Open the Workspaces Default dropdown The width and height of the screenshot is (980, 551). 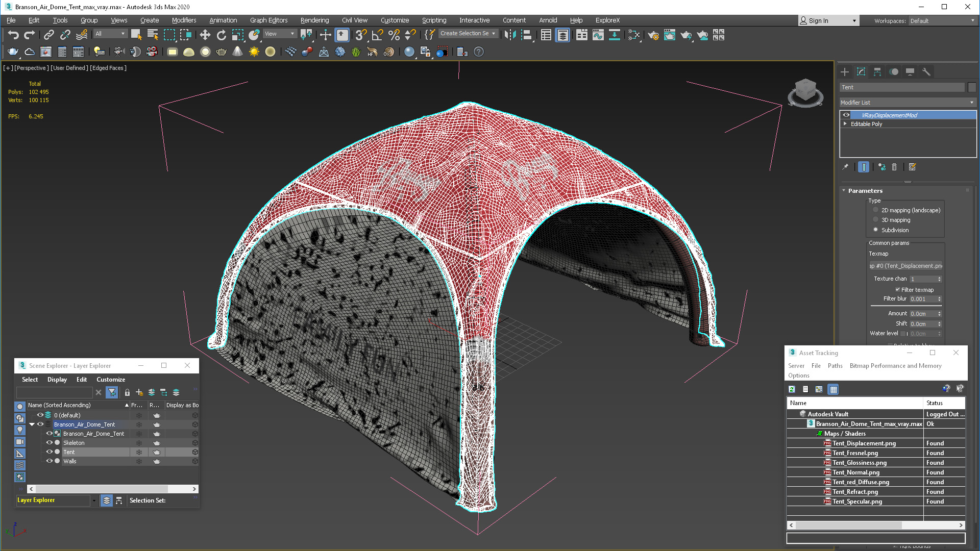coord(942,21)
